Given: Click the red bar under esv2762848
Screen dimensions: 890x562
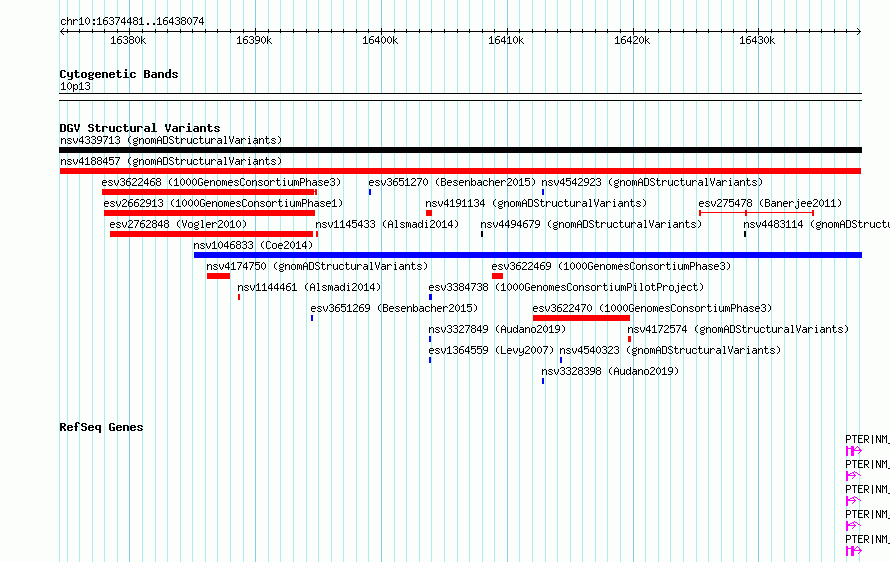Looking at the screenshot, I should [212, 234].
